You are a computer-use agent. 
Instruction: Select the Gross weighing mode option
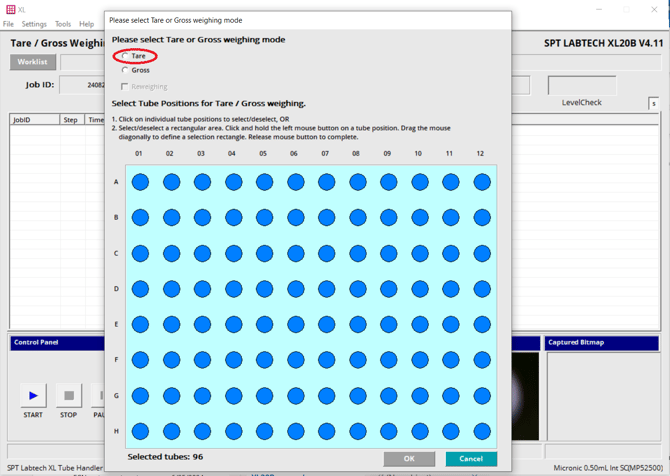pos(125,70)
